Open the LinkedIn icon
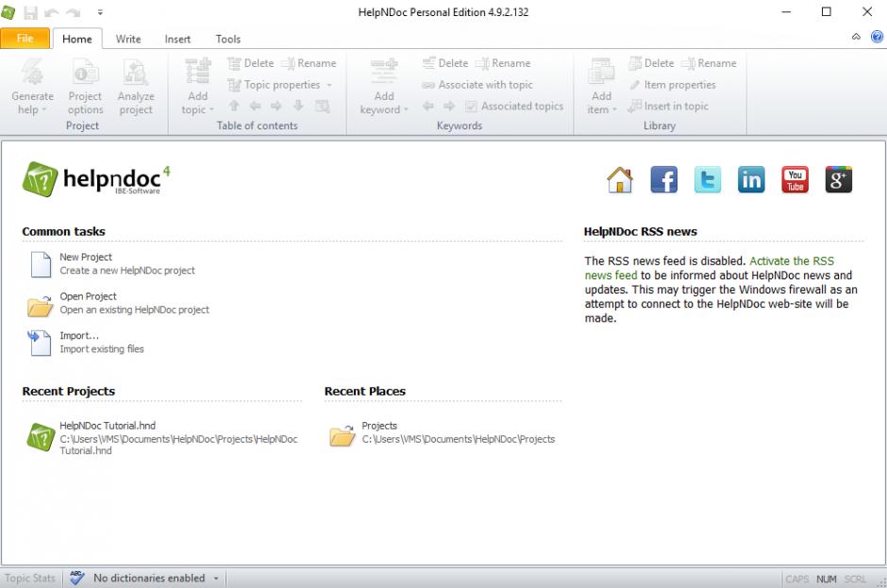The width and height of the screenshot is (887, 588). pos(751,180)
